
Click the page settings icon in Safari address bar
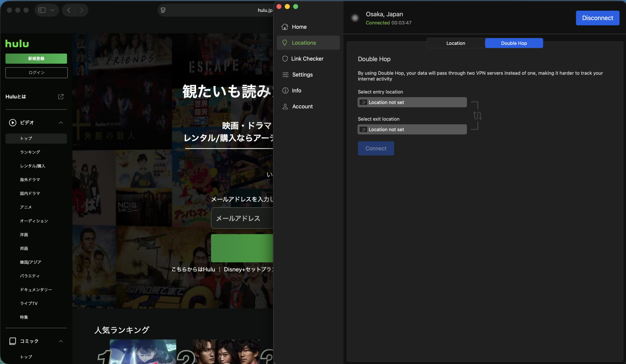[x=163, y=10]
